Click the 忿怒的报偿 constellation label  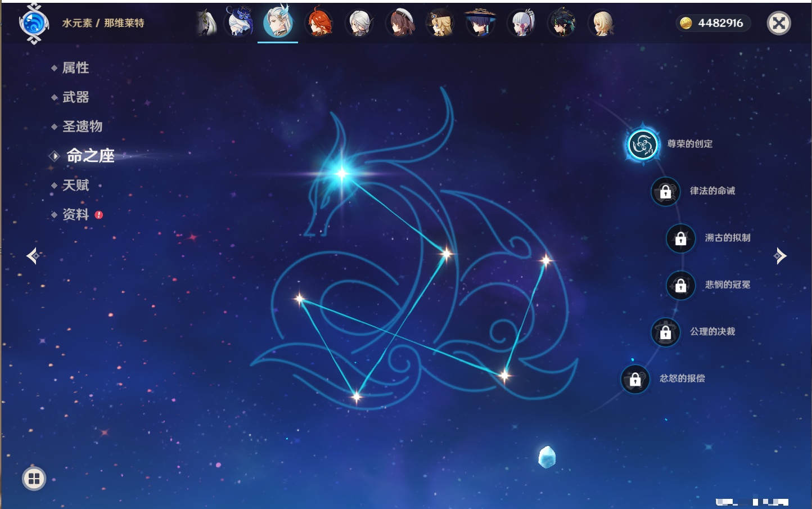682,379
